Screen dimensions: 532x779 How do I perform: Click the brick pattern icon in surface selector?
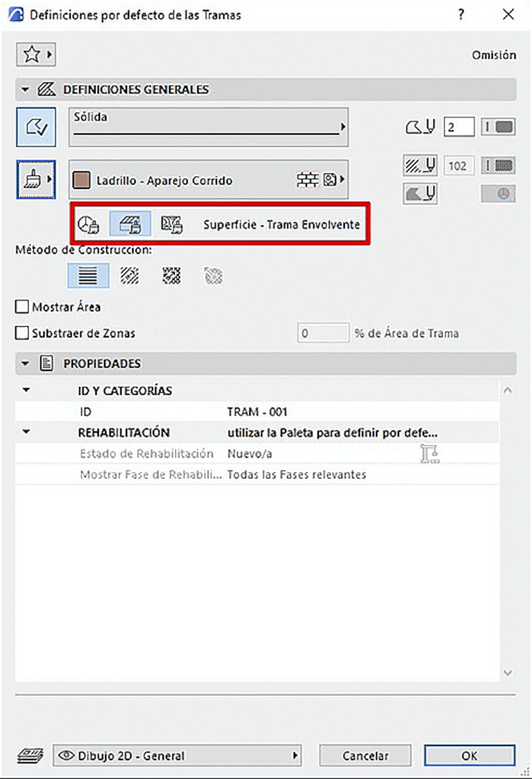click(x=307, y=180)
